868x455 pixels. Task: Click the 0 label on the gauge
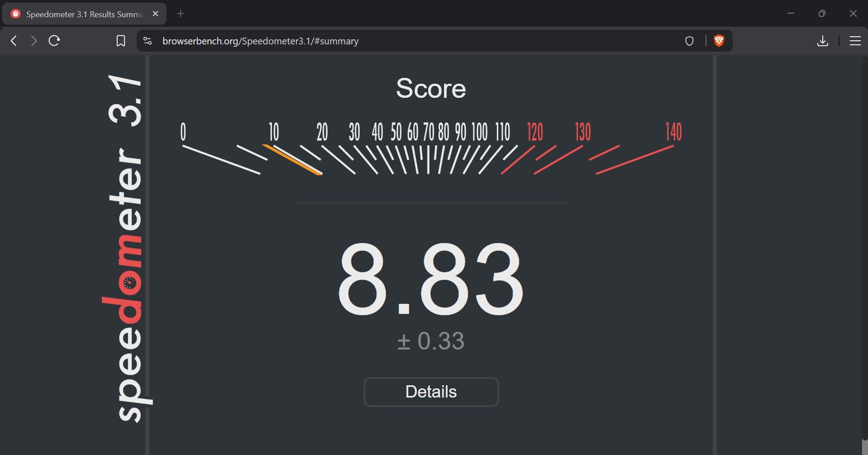183,132
